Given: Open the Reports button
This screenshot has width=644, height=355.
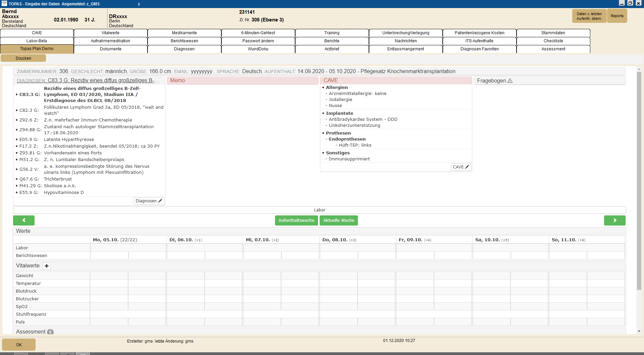Looking at the screenshot, I should click(617, 16).
